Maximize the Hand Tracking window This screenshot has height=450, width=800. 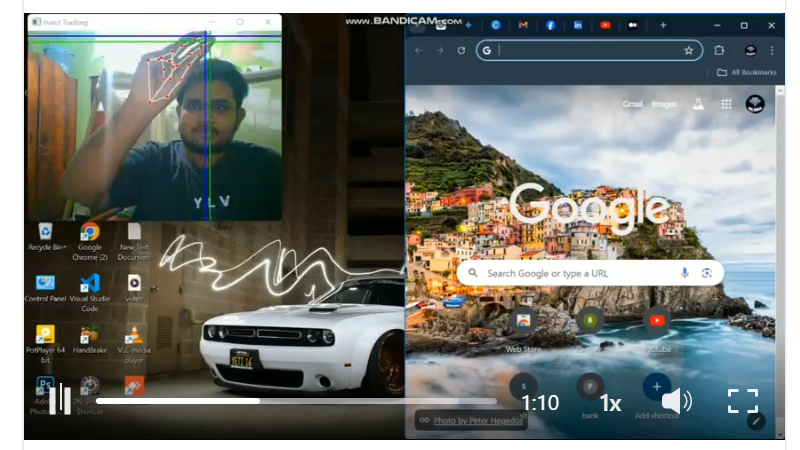(x=240, y=22)
